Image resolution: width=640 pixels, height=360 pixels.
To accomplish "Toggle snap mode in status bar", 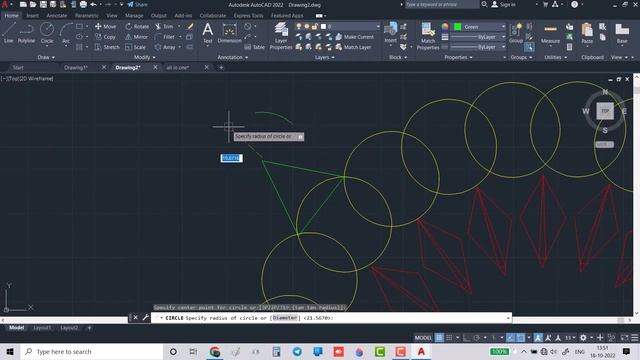I will point(449,338).
